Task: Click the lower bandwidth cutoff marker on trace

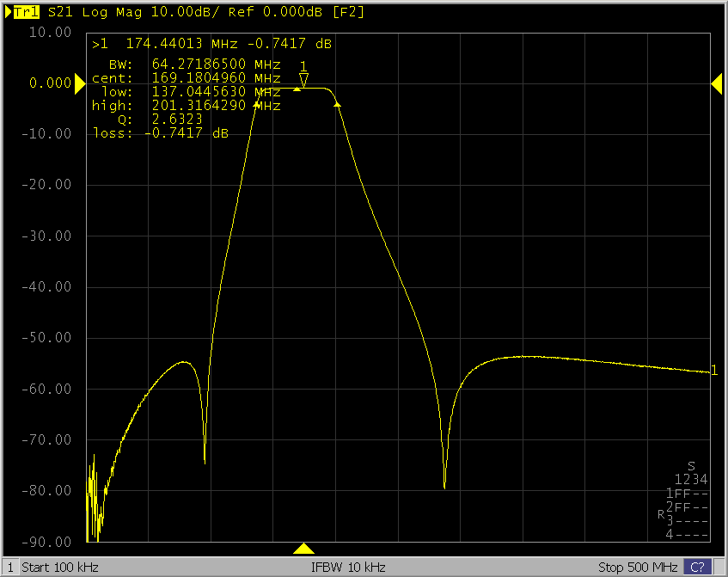Action: coord(257,104)
